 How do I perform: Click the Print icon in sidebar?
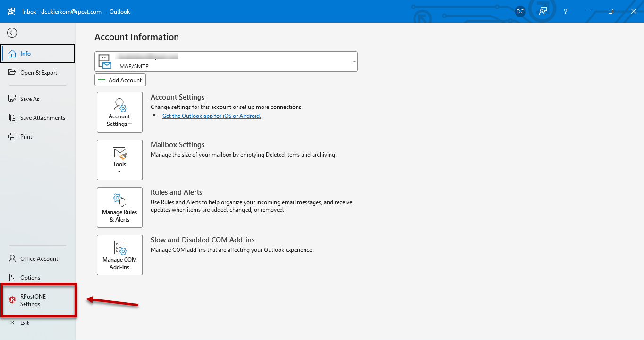[x=12, y=137]
